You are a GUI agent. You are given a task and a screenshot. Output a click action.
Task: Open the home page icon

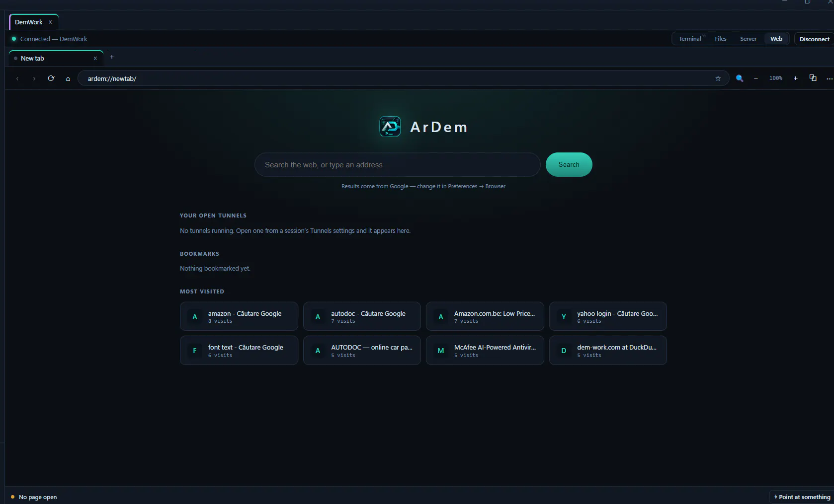coord(68,78)
